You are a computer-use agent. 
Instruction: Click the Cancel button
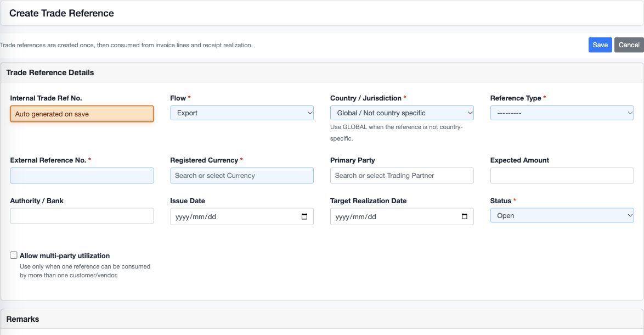click(x=629, y=45)
